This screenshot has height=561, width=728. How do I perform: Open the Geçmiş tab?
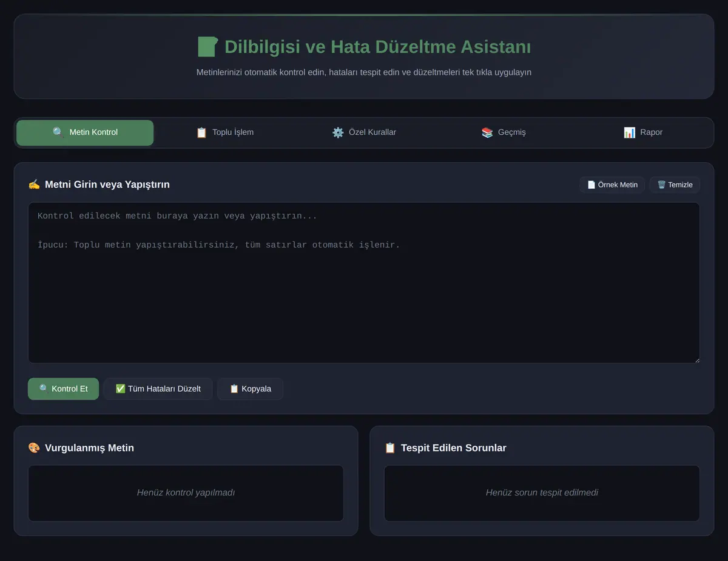[504, 132]
